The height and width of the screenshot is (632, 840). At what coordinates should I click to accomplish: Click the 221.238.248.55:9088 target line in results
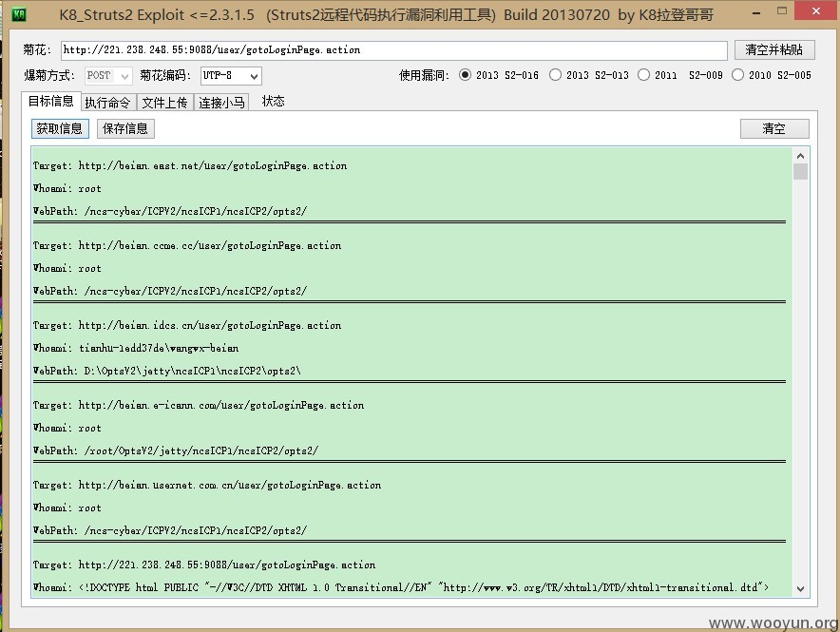(x=204, y=565)
